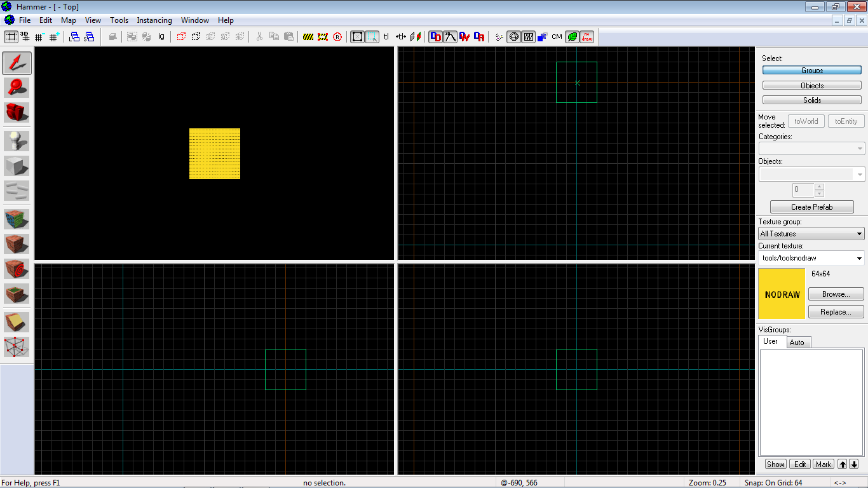The image size is (868, 488).
Task: Toggle the green leaf detail icon
Action: click(572, 37)
